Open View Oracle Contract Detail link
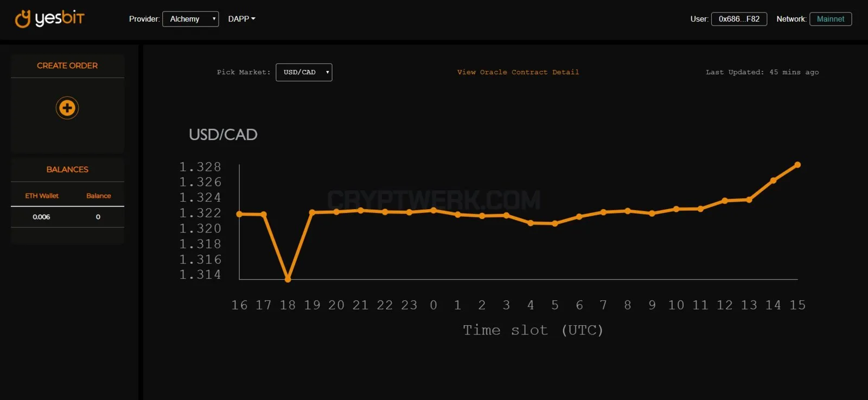This screenshot has height=400, width=868. (518, 72)
